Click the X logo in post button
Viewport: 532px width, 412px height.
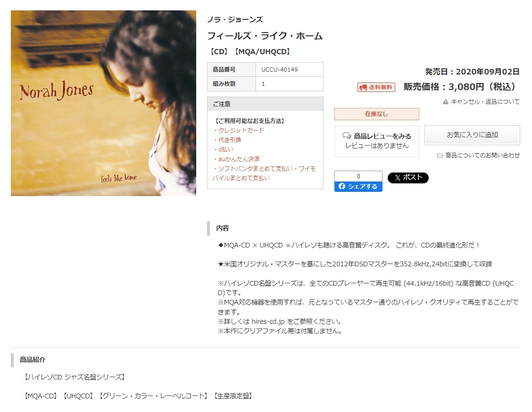point(398,178)
